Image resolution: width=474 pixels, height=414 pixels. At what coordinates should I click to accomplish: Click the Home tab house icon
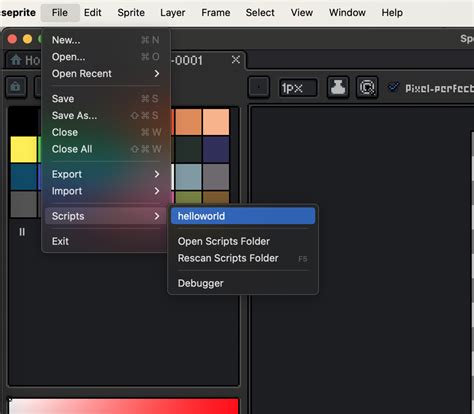click(x=16, y=60)
